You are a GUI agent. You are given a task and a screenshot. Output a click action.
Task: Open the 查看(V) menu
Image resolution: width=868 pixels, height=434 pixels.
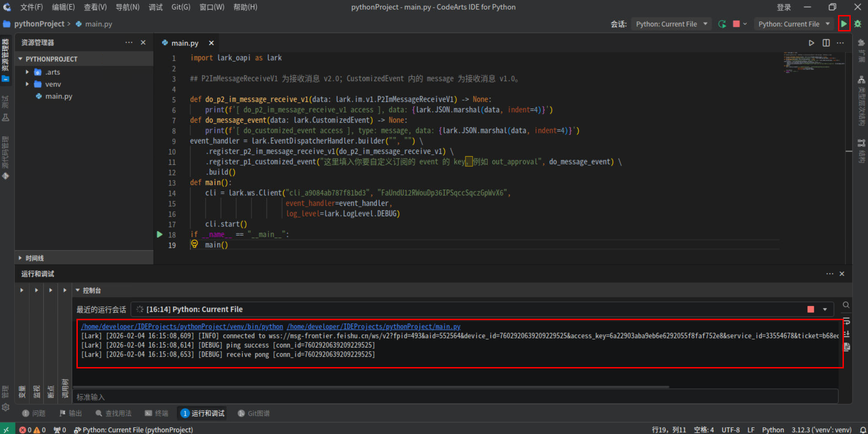coord(95,7)
